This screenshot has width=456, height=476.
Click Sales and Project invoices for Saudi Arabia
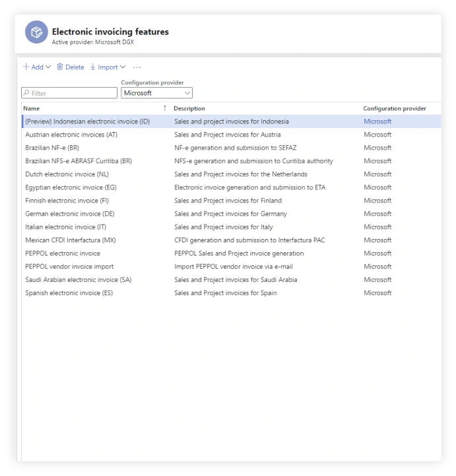coord(236,280)
